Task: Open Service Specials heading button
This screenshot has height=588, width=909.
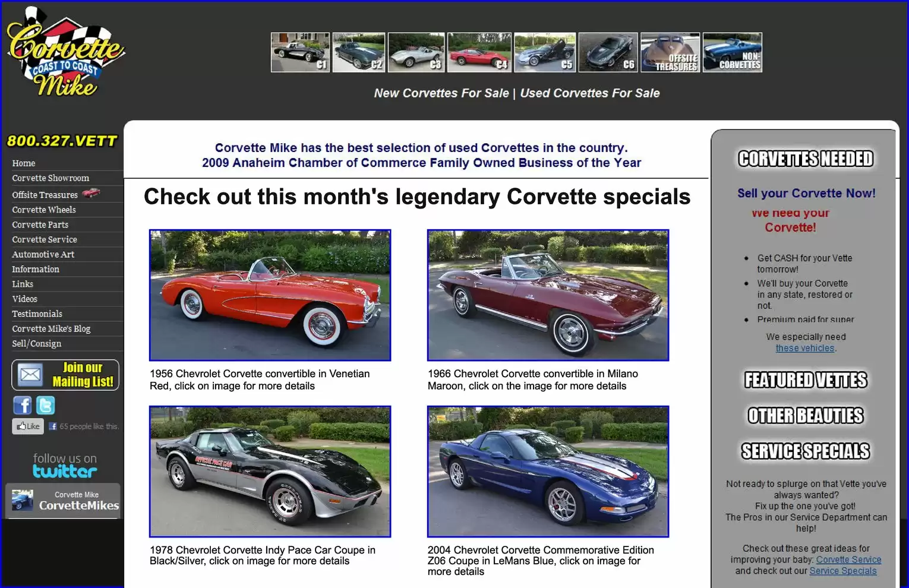Action: [806, 451]
